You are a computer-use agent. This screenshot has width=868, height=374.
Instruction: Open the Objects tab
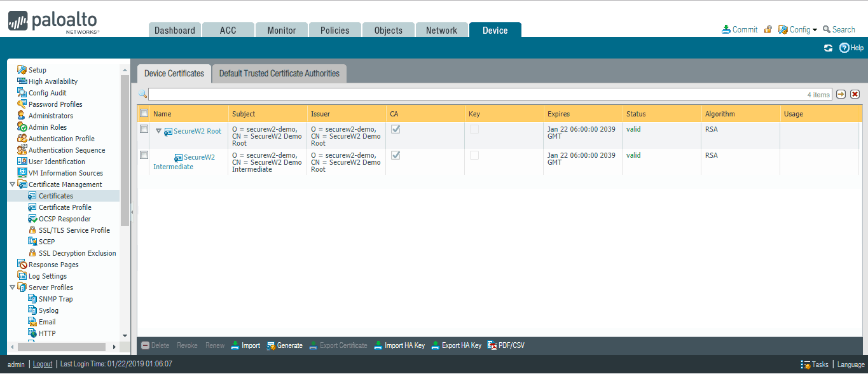389,30
